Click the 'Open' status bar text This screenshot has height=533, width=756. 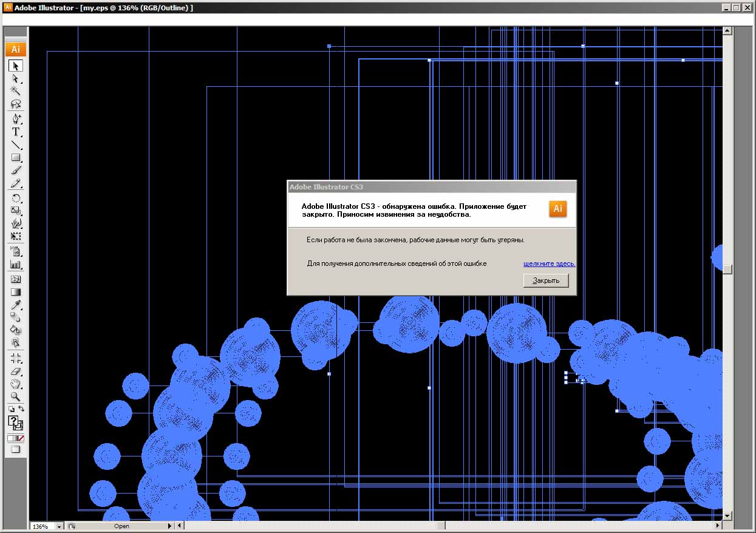pyautogui.click(x=121, y=526)
